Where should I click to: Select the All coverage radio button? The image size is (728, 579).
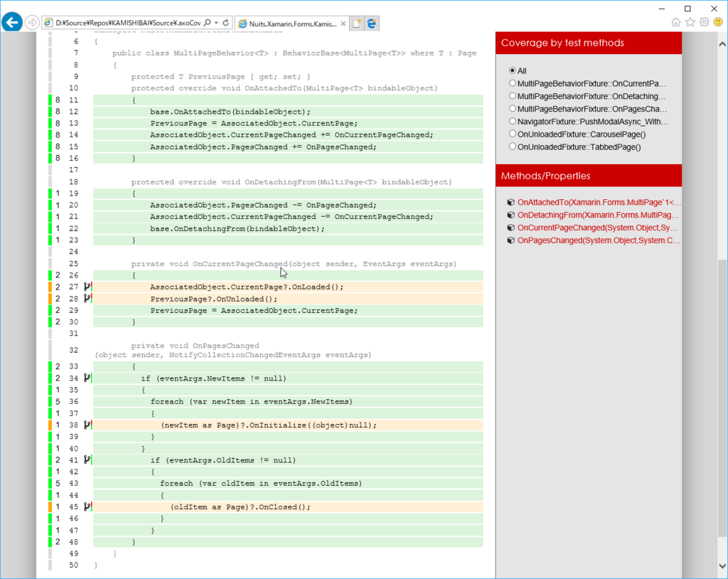click(x=512, y=70)
